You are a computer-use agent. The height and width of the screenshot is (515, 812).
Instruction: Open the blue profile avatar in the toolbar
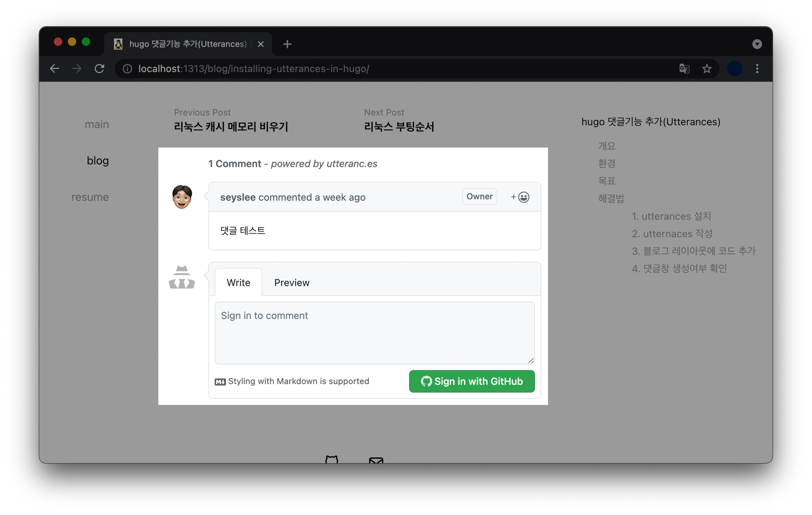tap(734, 68)
